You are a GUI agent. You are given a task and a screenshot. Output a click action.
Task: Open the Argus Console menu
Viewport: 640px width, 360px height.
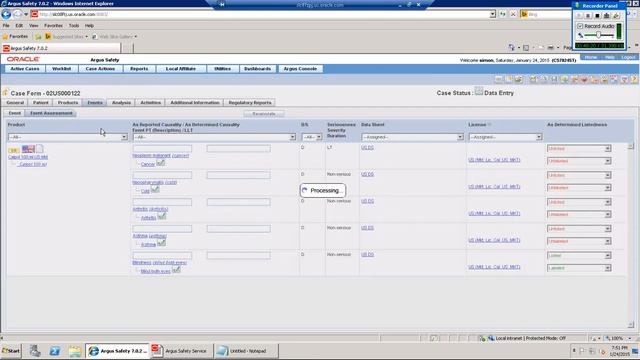(300, 69)
